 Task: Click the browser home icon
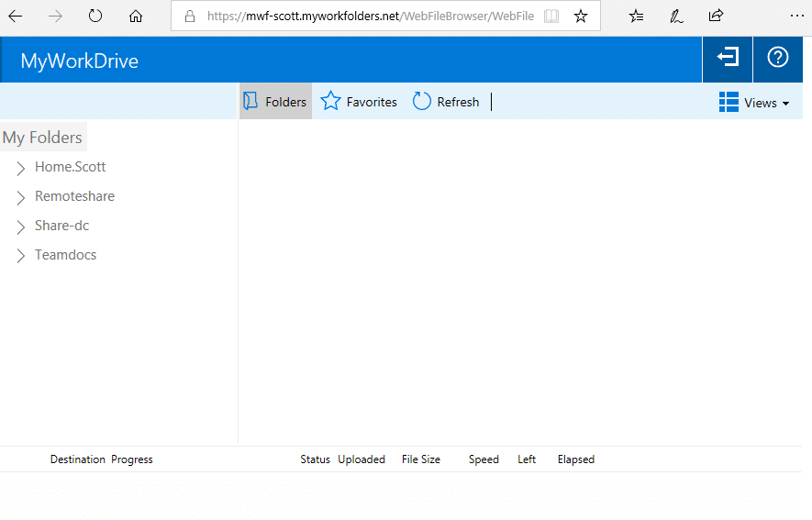136,16
